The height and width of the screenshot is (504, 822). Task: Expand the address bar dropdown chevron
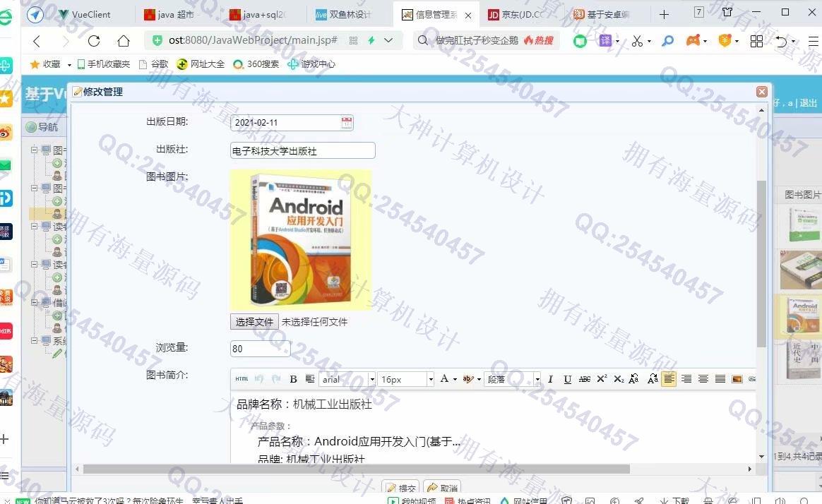388,40
